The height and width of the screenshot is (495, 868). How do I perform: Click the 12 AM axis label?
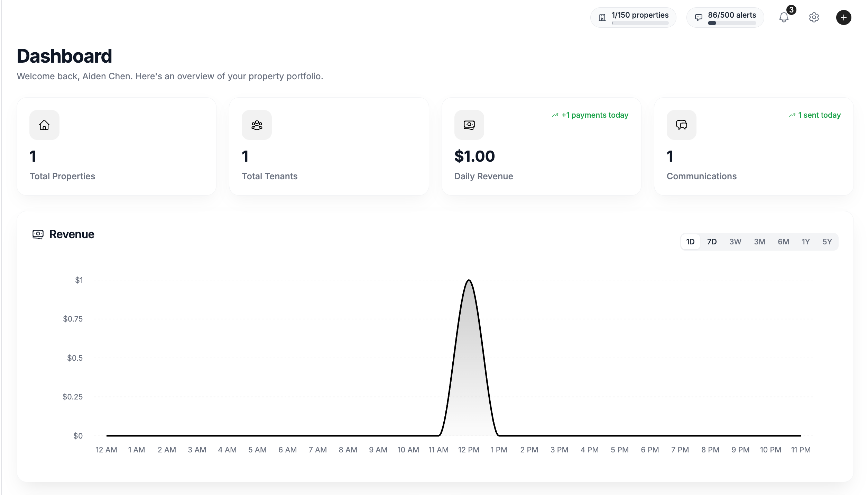pyautogui.click(x=106, y=450)
